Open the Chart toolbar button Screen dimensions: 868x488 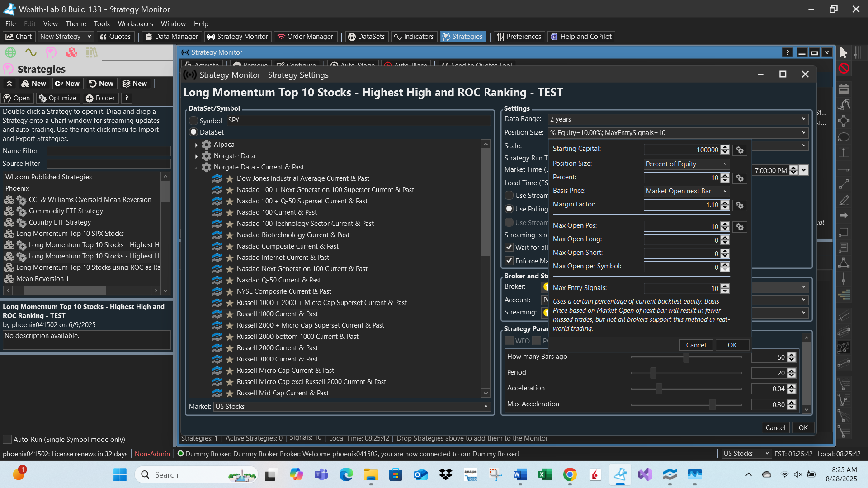click(19, 37)
